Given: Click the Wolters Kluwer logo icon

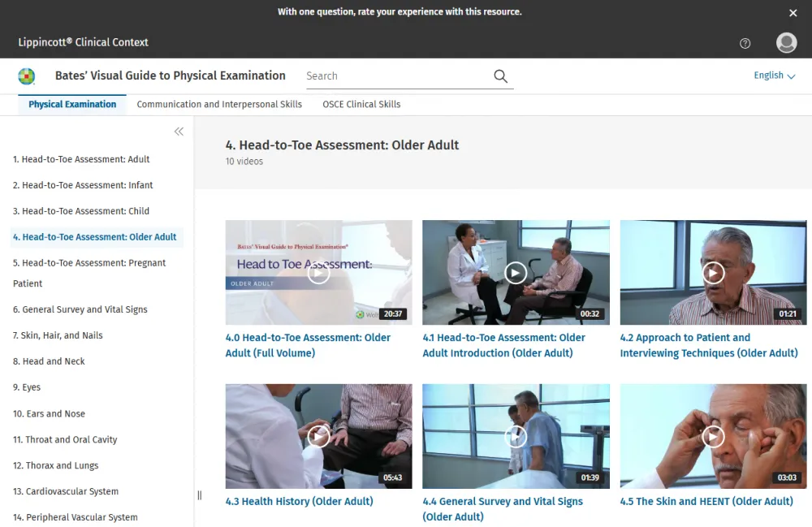Looking at the screenshot, I should pos(27,76).
